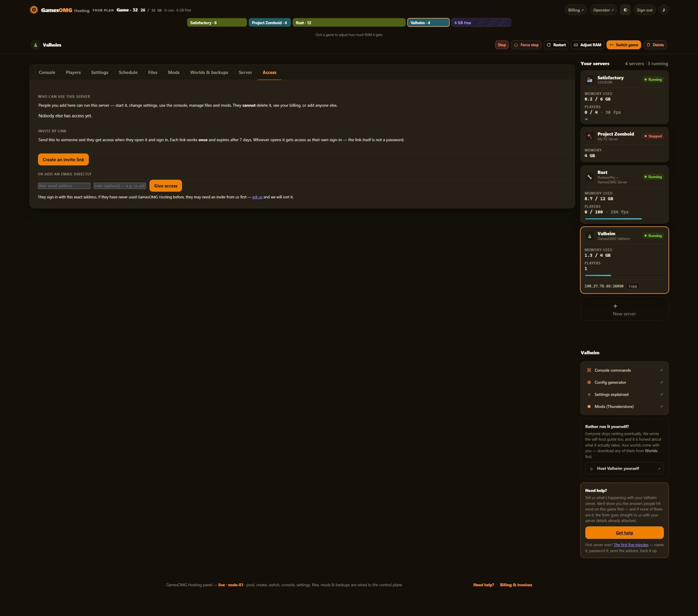
Task: Open the Schedule tab
Action: tap(128, 72)
